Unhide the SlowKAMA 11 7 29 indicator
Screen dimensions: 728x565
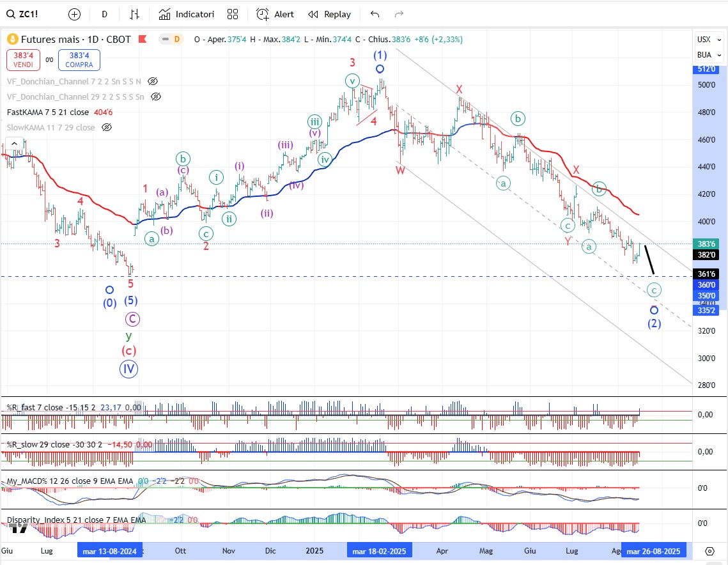pyautogui.click(x=107, y=128)
